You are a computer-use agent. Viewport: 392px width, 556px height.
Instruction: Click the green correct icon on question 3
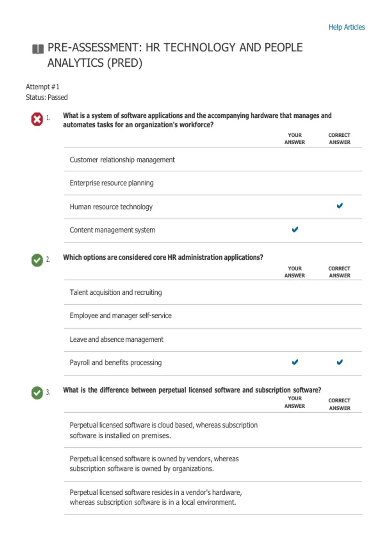coord(37,393)
